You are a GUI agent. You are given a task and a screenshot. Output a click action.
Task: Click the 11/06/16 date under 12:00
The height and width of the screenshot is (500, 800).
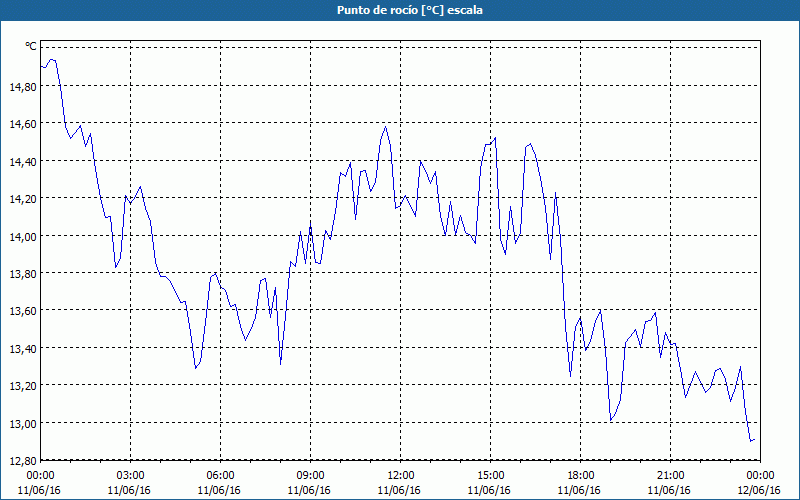[x=399, y=490]
